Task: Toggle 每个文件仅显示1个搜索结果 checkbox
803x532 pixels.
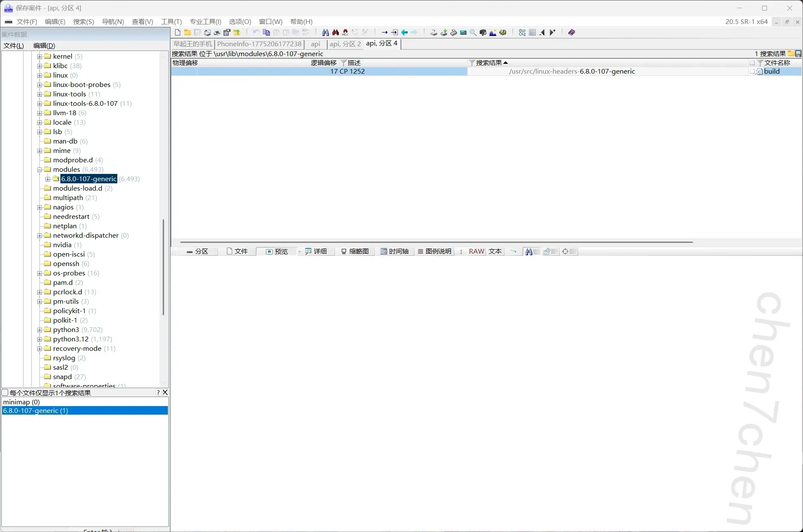Action: click(x=5, y=393)
